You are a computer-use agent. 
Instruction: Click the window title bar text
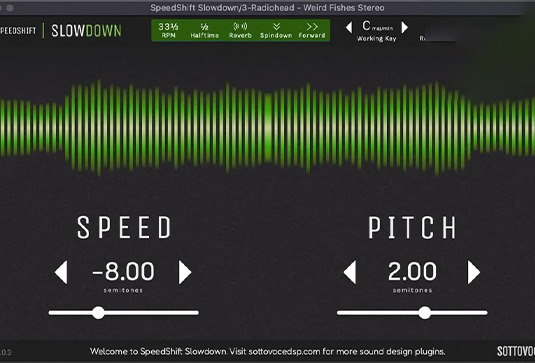(268, 8)
